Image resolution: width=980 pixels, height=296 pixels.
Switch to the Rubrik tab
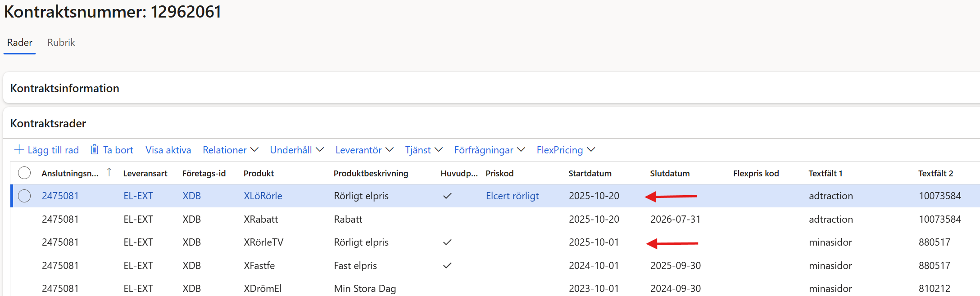click(61, 43)
